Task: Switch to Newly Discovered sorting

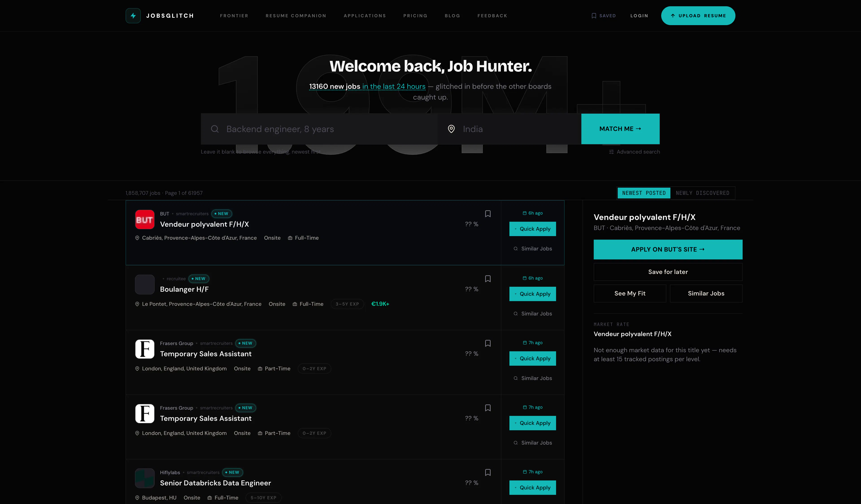Action: pos(702,193)
